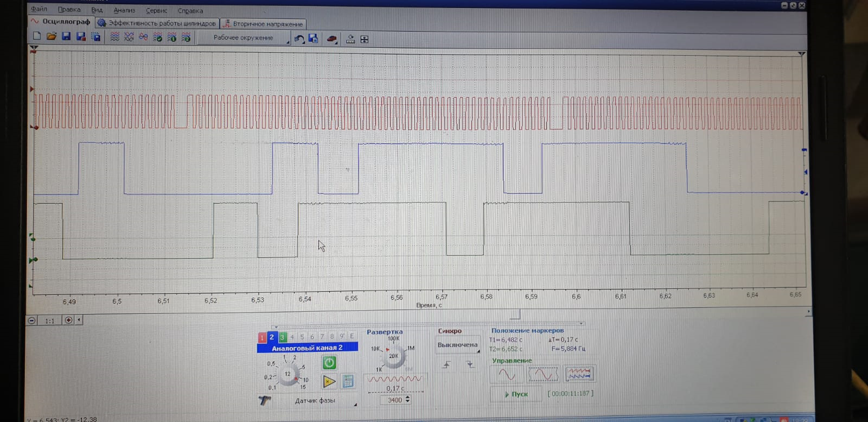The image size is (868, 422).
Task: Click the sweep time waveform scale 0,17 c
Action: [x=395, y=383]
